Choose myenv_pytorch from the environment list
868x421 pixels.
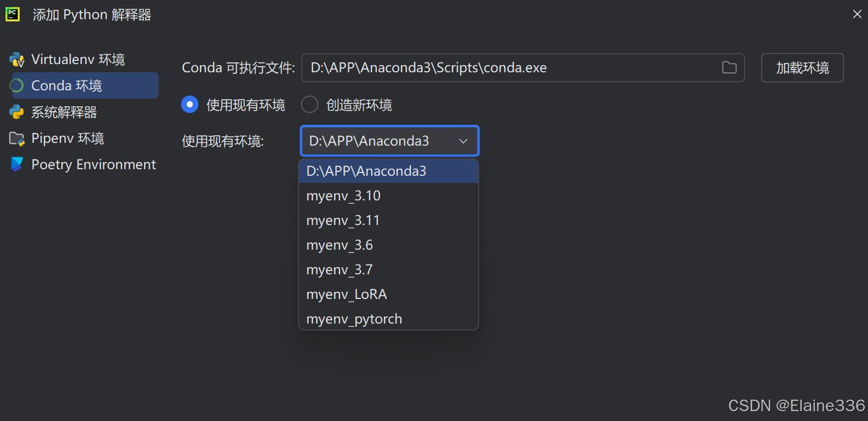tap(388, 319)
